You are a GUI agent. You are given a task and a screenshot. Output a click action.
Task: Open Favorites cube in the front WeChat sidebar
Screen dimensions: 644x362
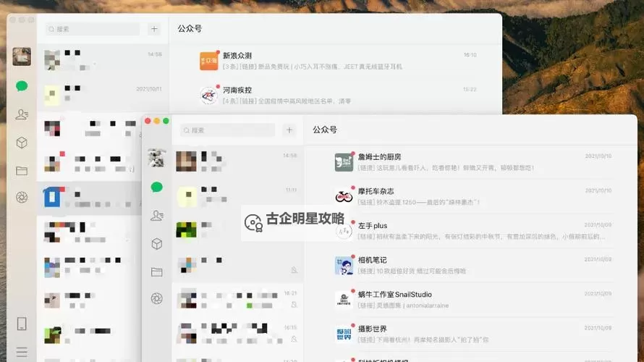tap(156, 244)
